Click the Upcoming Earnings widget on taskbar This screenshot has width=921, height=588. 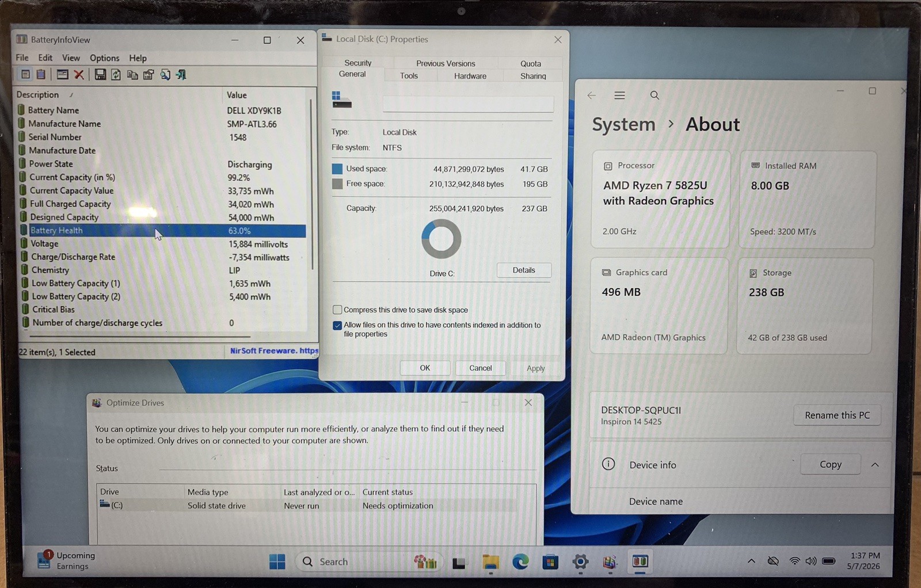pos(66,560)
